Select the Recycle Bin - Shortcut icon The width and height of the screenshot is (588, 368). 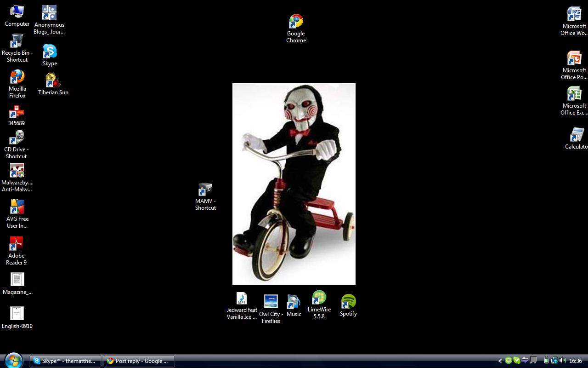17,48
